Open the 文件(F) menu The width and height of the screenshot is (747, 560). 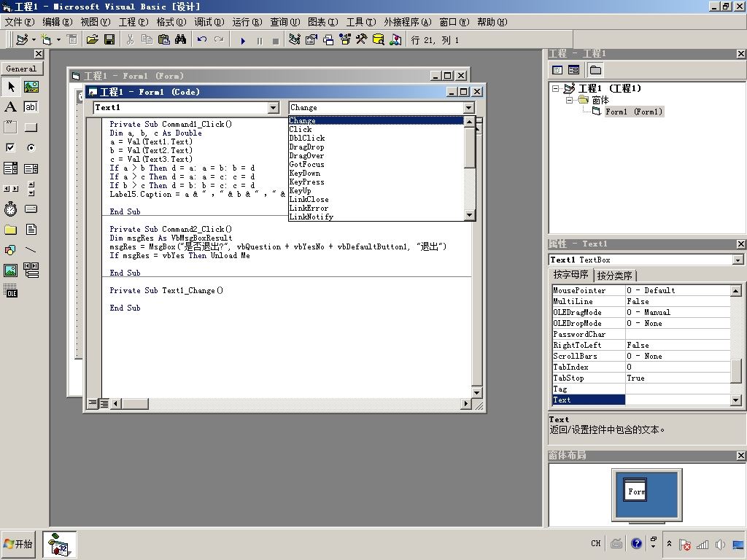tap(20, 22)
